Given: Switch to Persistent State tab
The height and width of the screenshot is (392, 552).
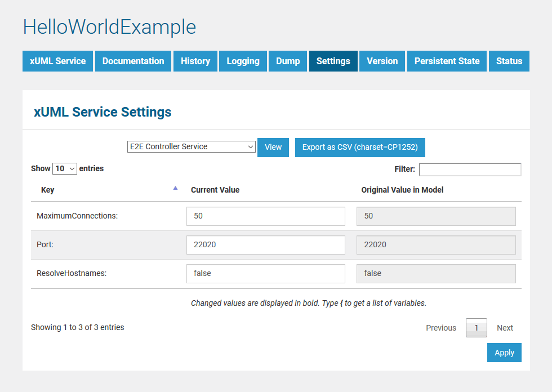Looking at the screenshot, I should 447,61.
